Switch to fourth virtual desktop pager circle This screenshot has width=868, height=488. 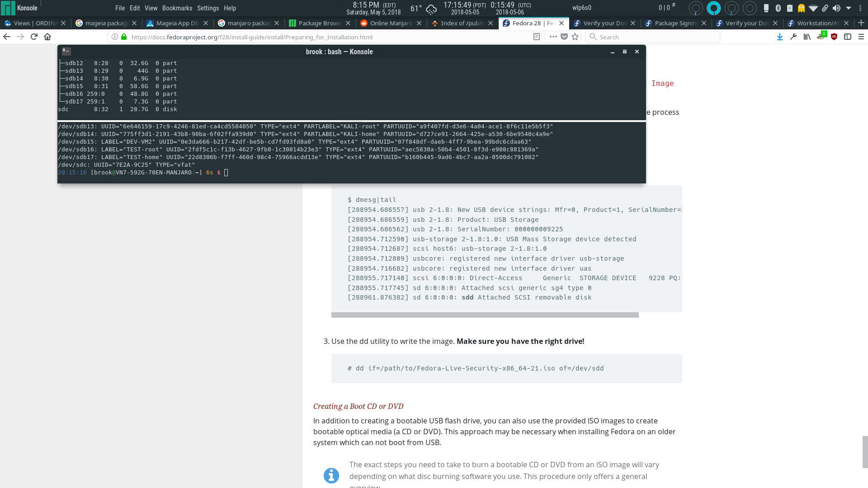click(750, 8)
